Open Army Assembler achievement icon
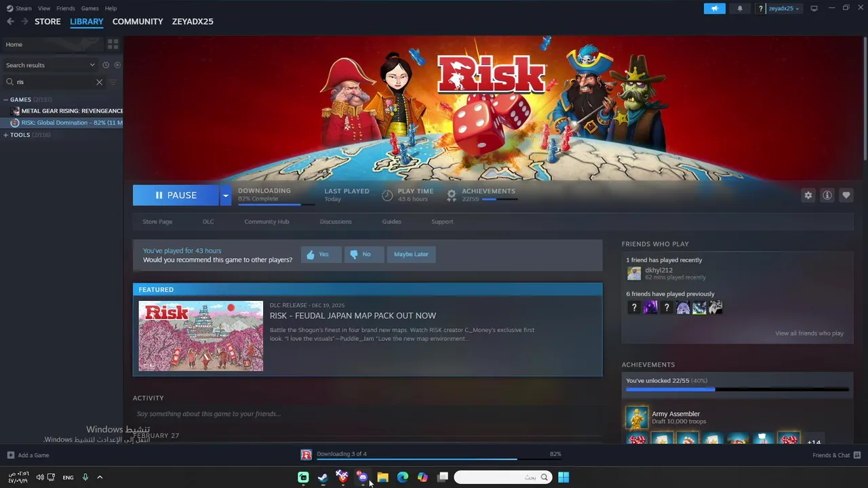Screen dimensions: 868x488 [x=637, y=418]
